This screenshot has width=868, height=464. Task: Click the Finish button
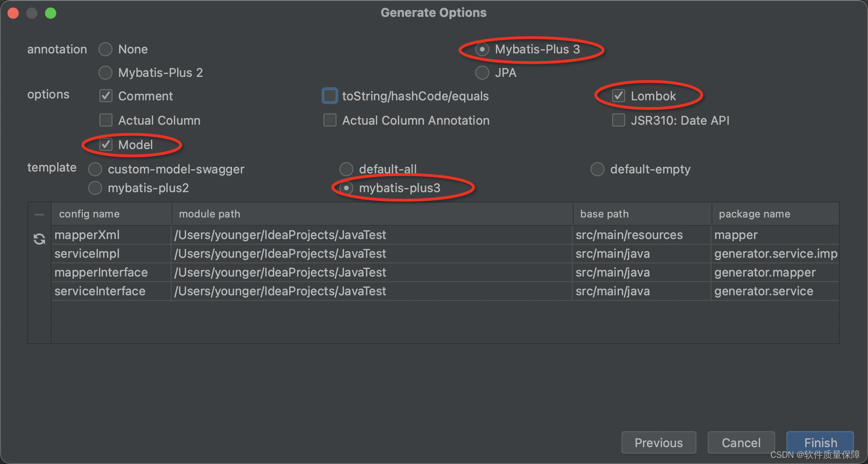coord(820,442)
